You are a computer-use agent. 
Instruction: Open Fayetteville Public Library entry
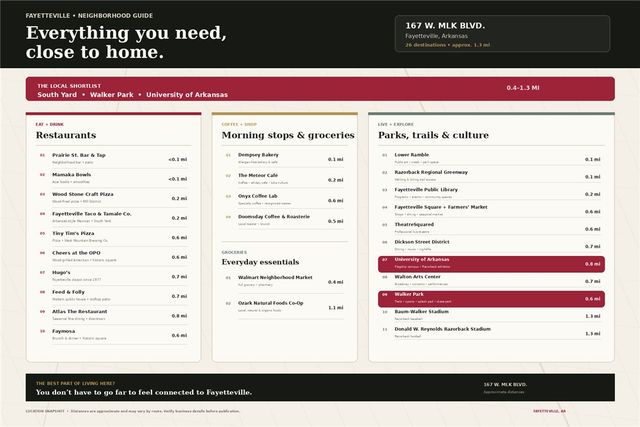point(491,194)
